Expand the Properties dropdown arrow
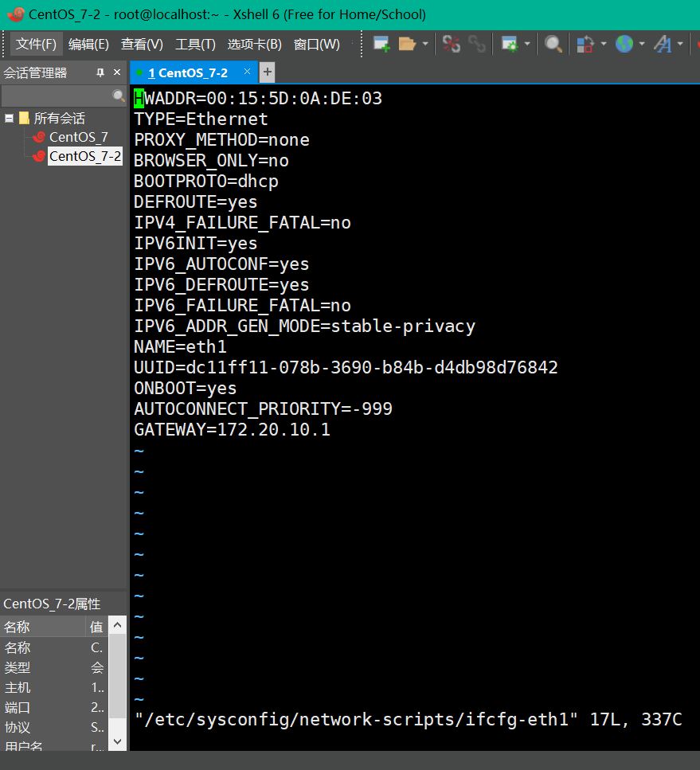700x770 pixels. (527, 45)
